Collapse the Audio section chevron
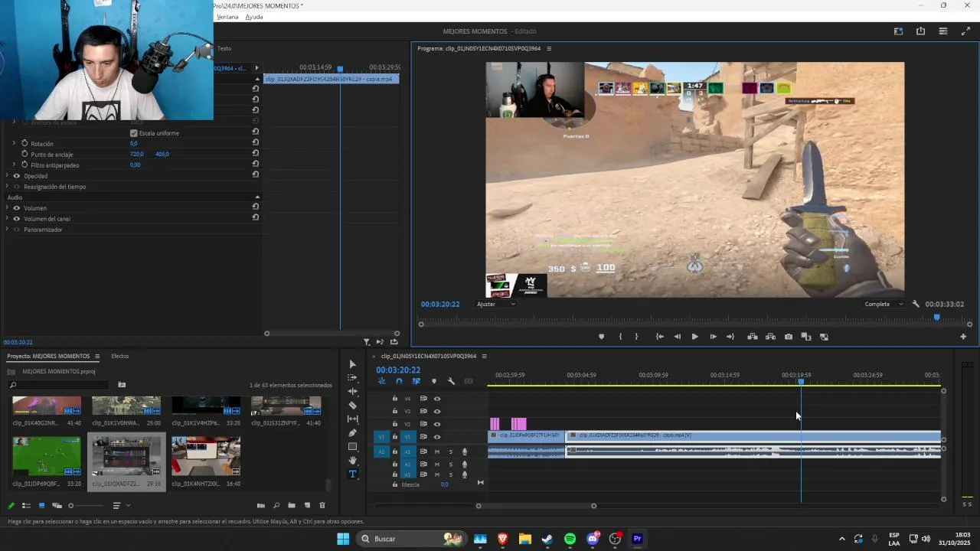 tap(257, 197)
